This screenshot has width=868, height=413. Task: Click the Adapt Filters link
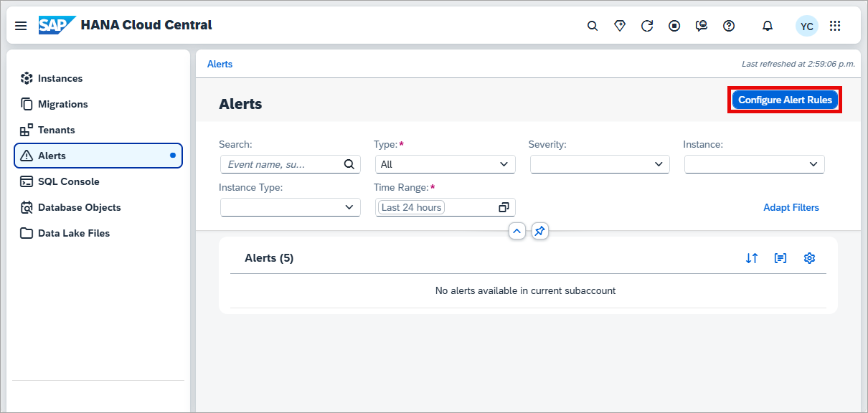[791, 207]
